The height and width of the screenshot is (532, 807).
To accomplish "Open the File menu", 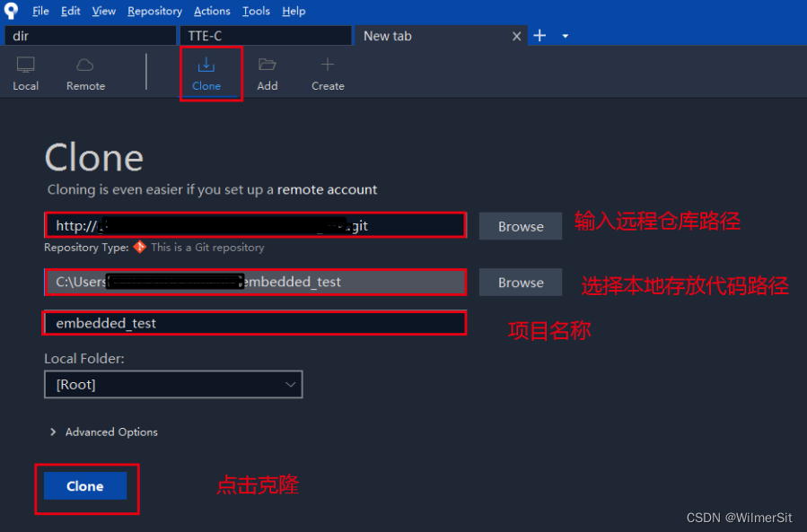I will pos(40,11).
